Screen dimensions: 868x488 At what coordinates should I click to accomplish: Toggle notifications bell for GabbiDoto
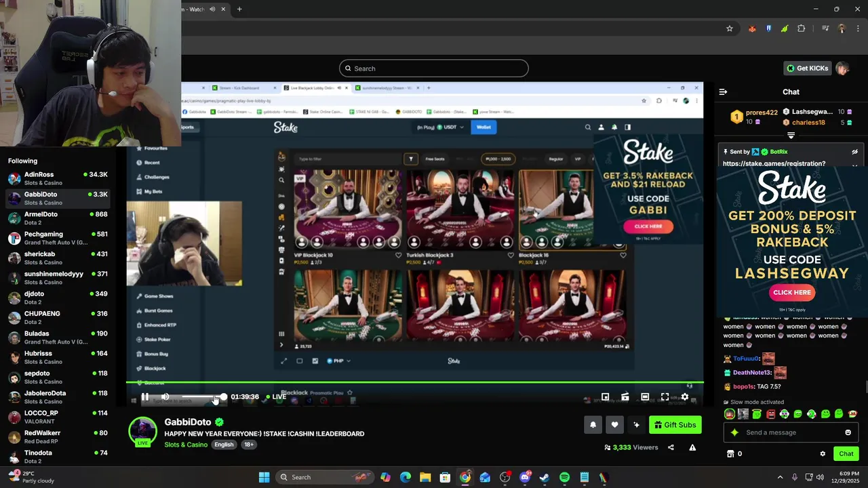tap(593, 425)
